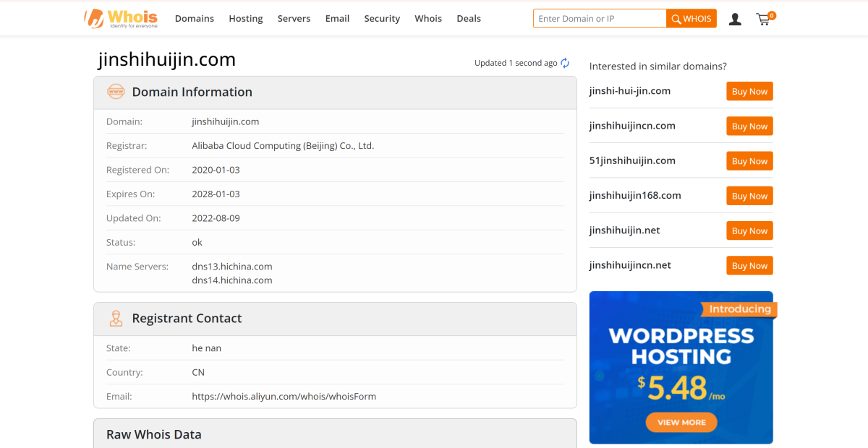Click the 51jinshihuijin.com suggestion

click(632, 160)
